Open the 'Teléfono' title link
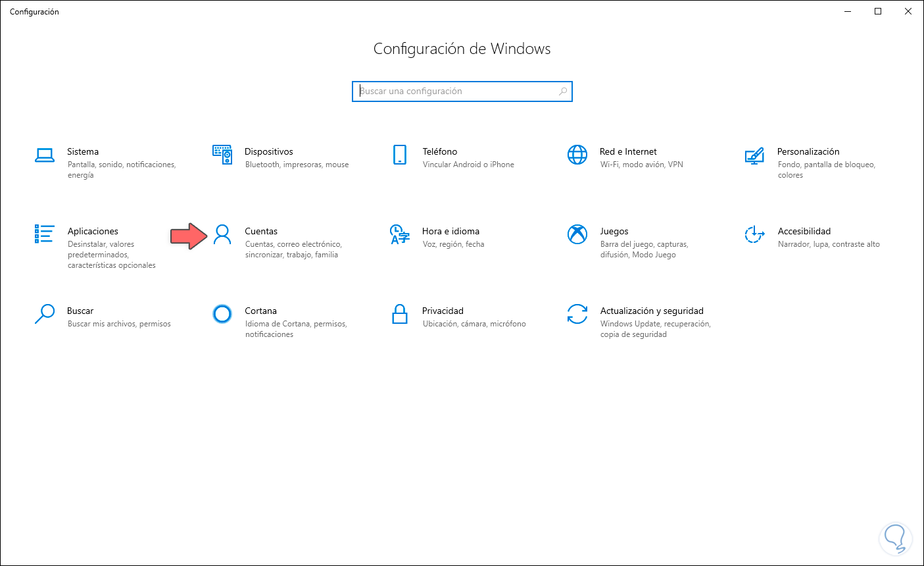This screenshot has height=566, width=924. 440,151
